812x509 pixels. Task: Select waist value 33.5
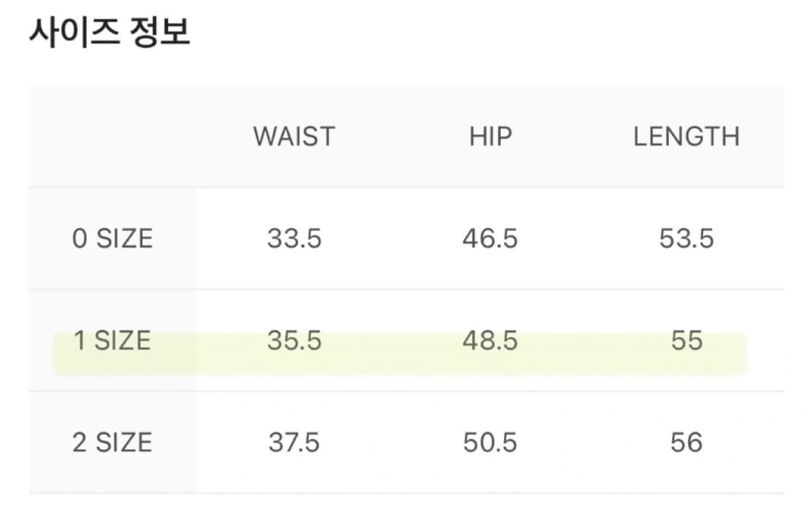click(x=294, y=239)
